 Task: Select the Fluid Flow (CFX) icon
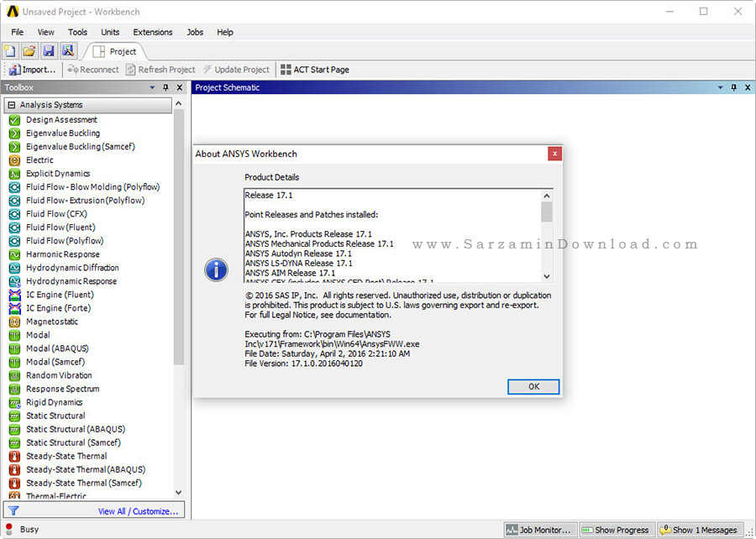click(14, 214)
